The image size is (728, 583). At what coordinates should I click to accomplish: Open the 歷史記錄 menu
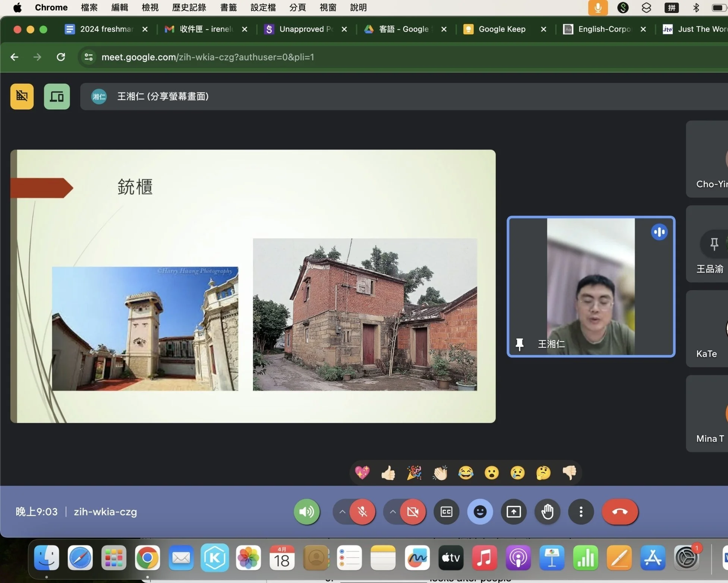click(189, 7)
